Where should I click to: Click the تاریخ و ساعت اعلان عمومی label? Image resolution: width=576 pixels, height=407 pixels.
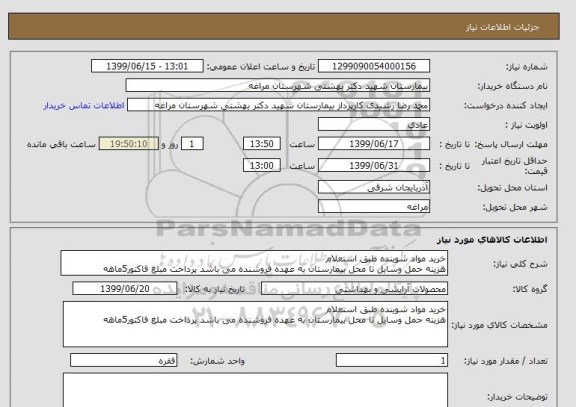click(x=261, y=67)
